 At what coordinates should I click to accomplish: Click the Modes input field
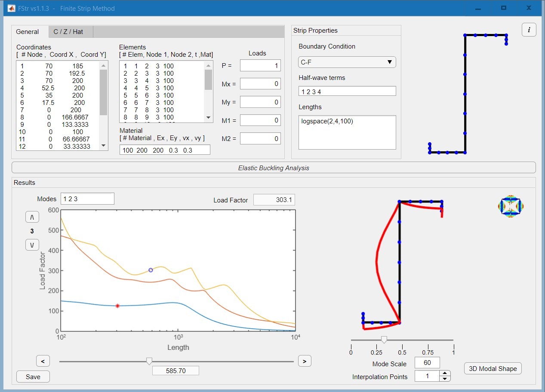(x=87, y=199)
